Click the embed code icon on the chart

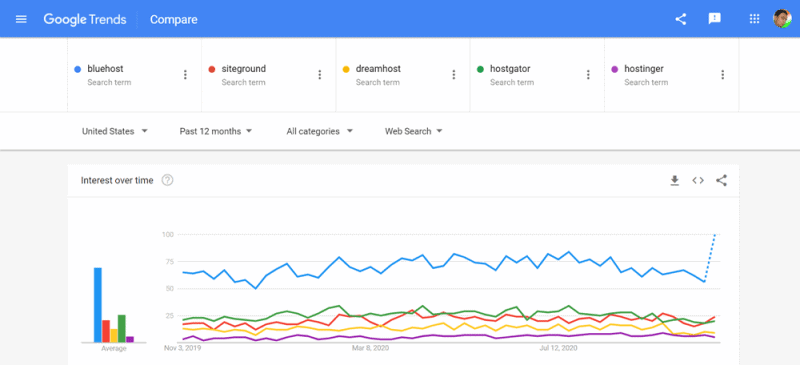(x=698, y=180)
